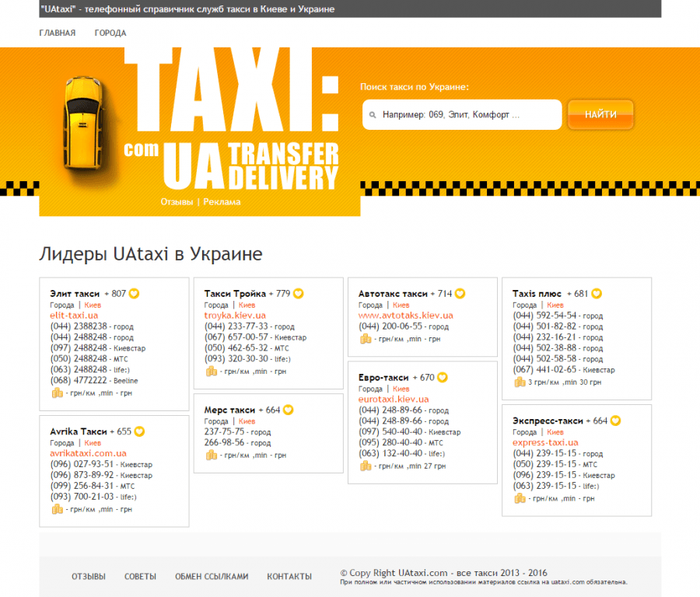
Task: Open the Реклама link in the banner
Action: coord(222,202)
